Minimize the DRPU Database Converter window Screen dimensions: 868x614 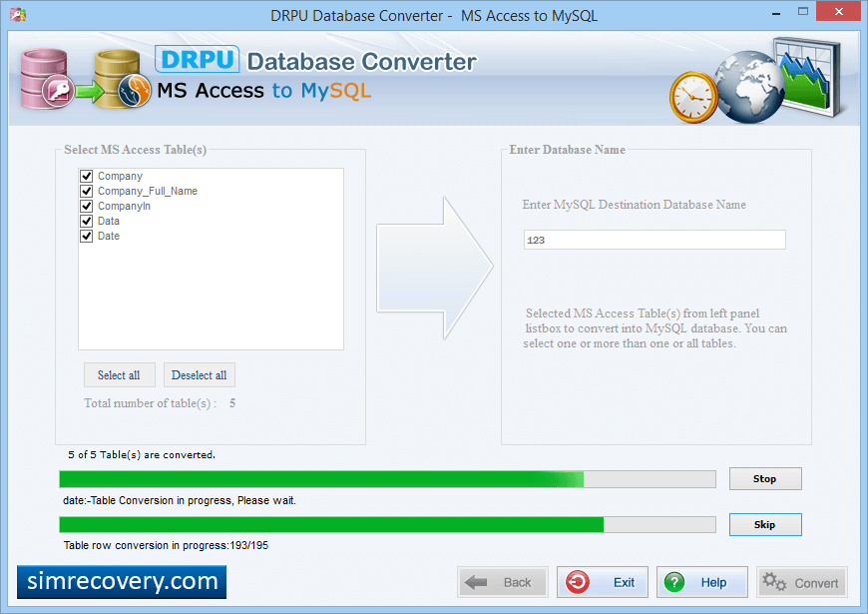tap(776, 12)
